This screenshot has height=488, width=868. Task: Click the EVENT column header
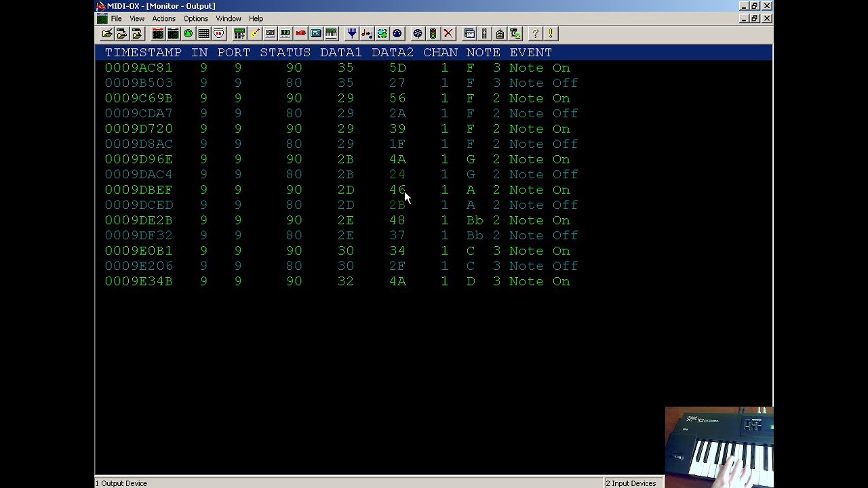(x=531, y=52)
